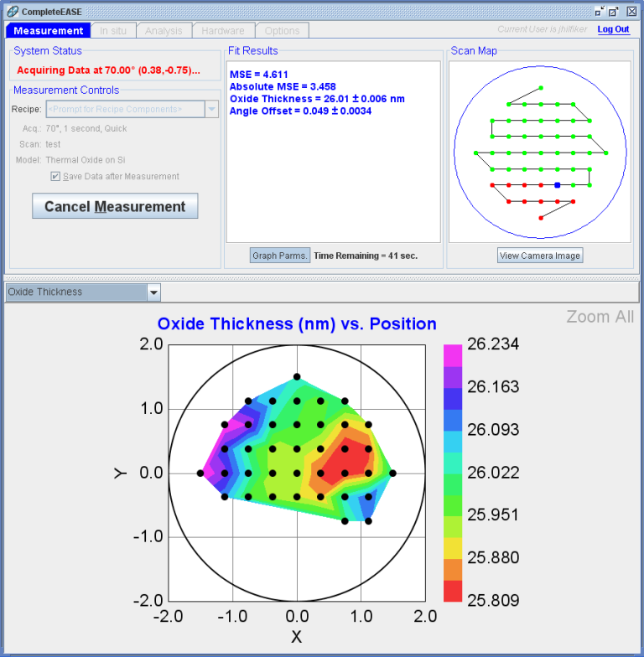The height and width of the screenshot is (657, 644).
Task: Click the Log Out link
Action: click(614, 29)
